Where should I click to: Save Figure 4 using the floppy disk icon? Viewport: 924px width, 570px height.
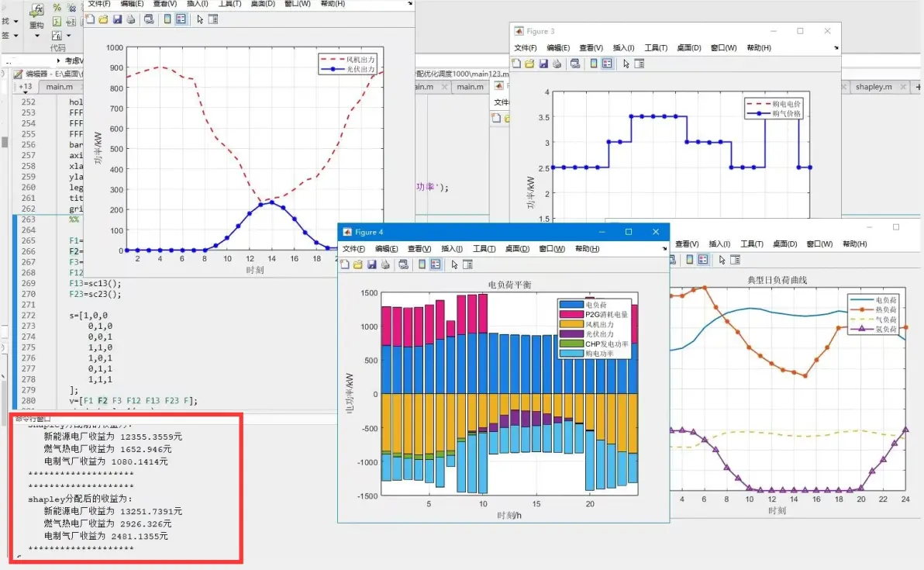coord(372,264)
